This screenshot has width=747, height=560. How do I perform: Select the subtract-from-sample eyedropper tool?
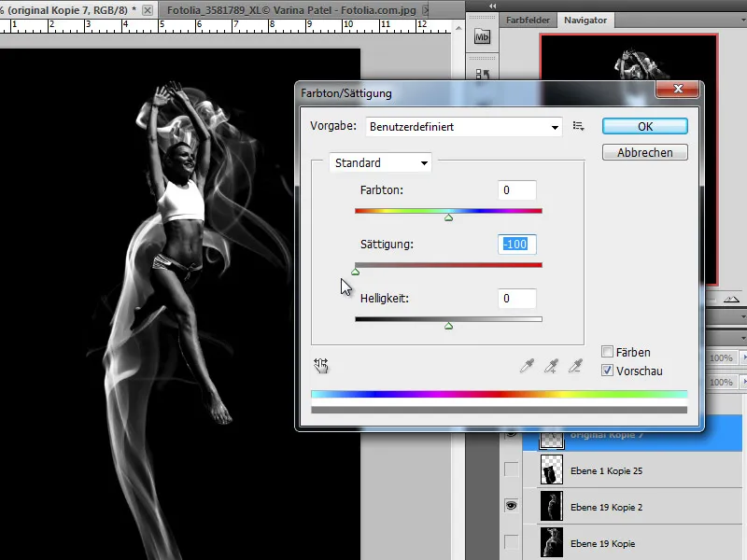575,366
